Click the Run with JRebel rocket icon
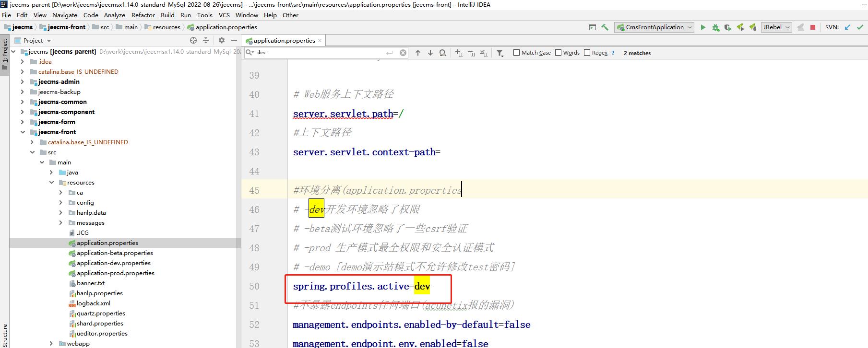Image resolution: width=868 pixels, height=348 pixels. click(x=740, y=27)
